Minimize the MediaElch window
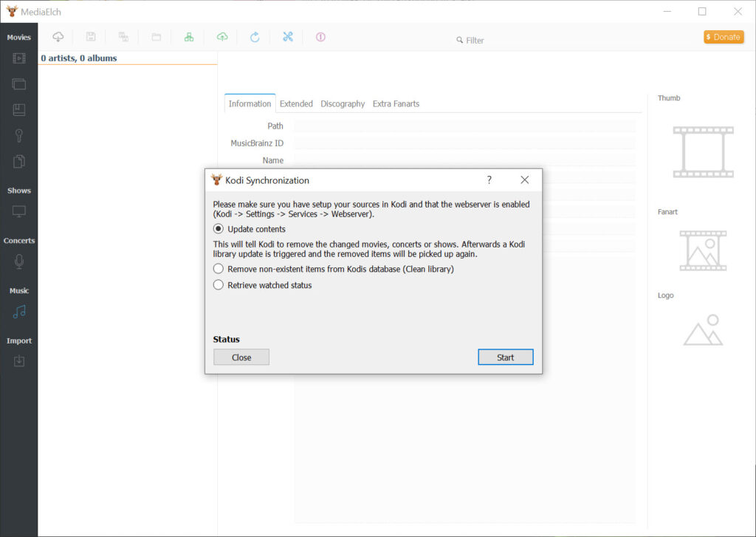Viewport: 756px width, 537px height. pyautogui.click(x=667, y=12)
